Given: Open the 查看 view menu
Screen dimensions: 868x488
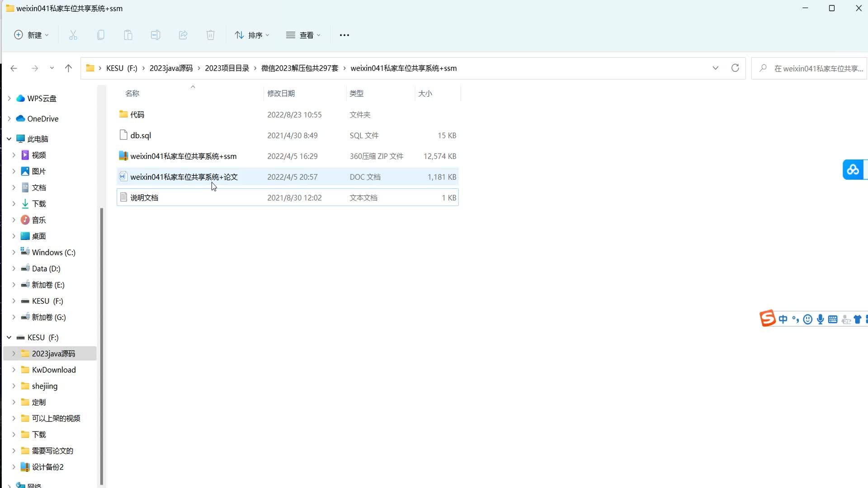Looking at the screenshot, I should [303, 35].
